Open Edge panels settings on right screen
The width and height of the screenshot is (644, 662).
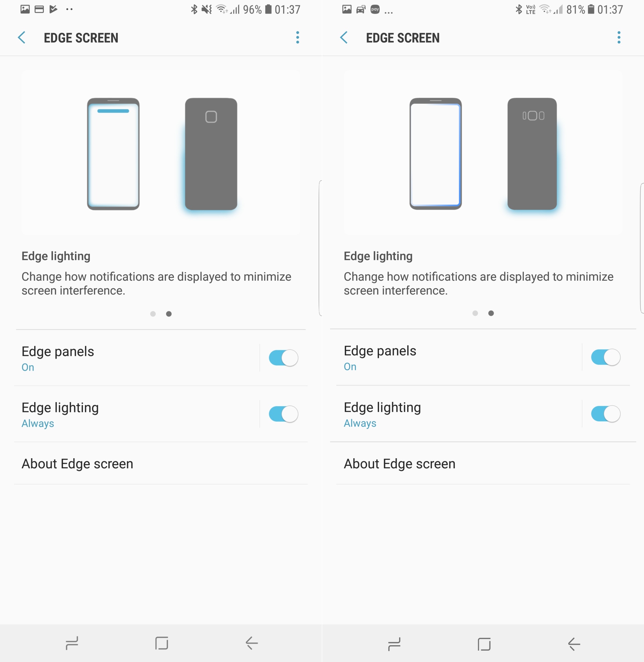[459, 357]
